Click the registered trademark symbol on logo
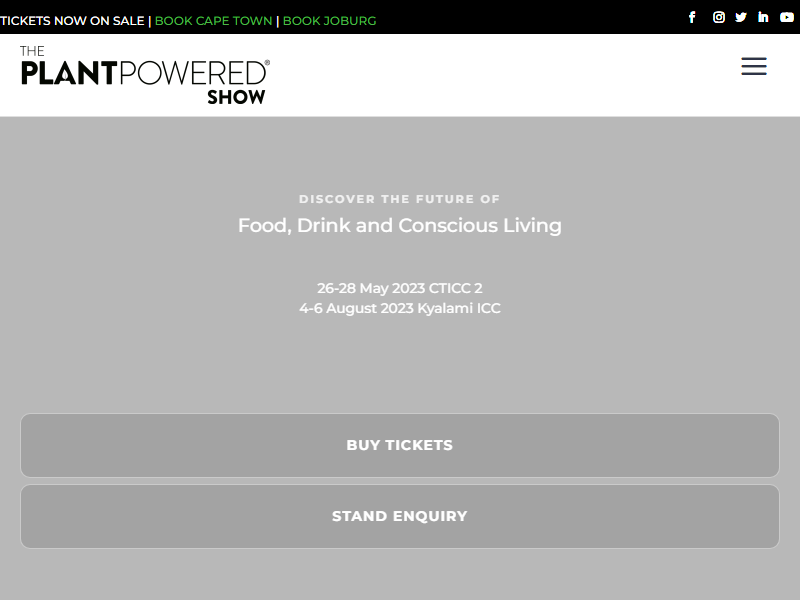 point(266,63)
